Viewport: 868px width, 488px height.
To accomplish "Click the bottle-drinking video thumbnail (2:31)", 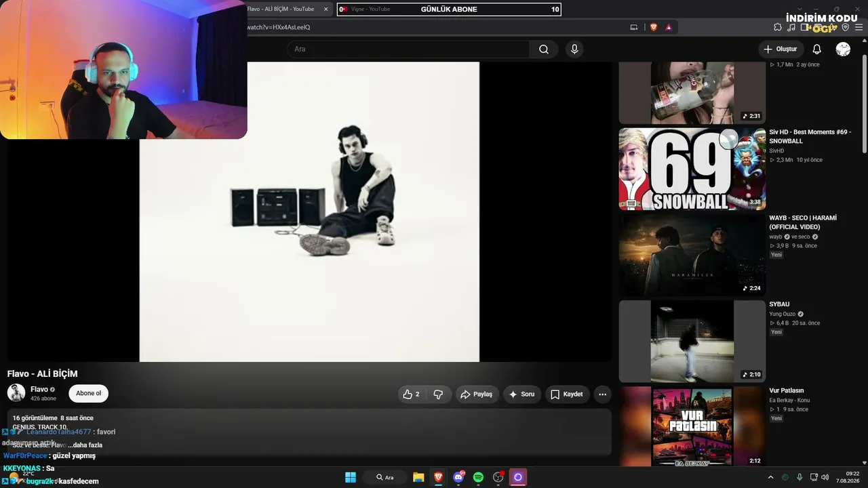I will click(x=692, y=93).
